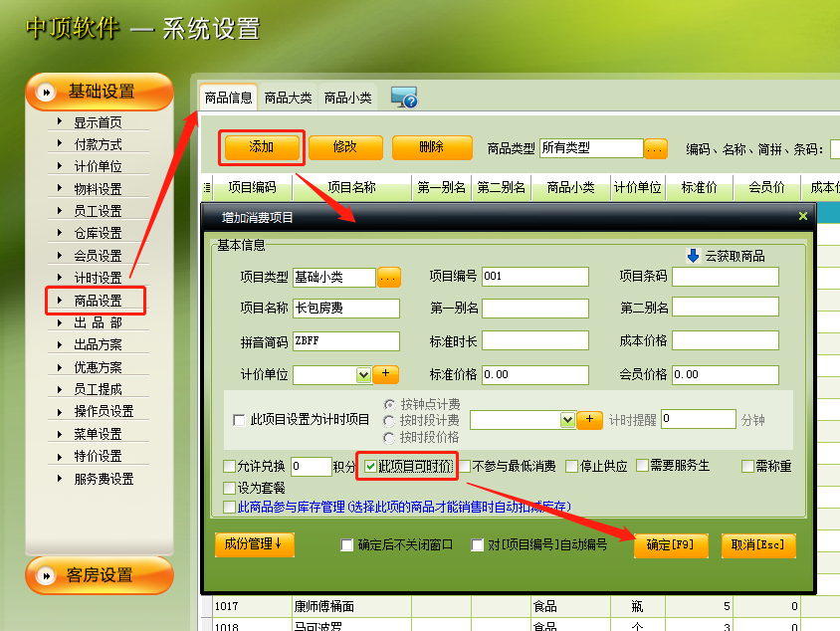Expand 显示首页 in sidebar
This screenshot has height=631, width=840.
point(98,122)
